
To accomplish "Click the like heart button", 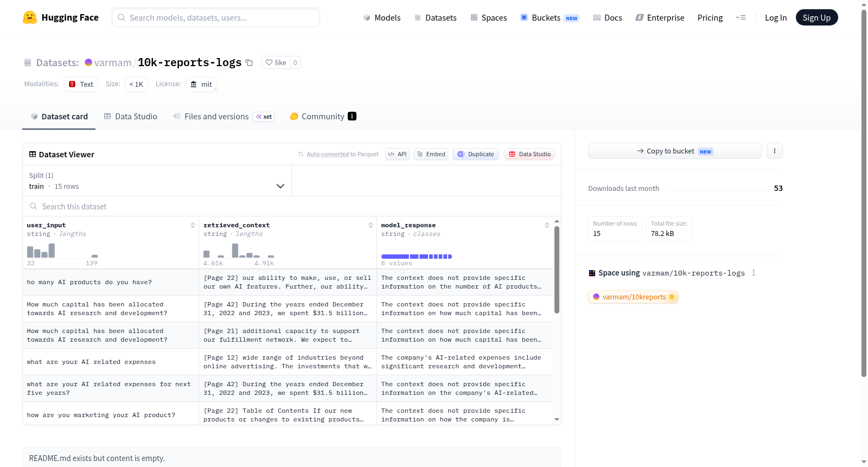I will click(x=276, y=62).
